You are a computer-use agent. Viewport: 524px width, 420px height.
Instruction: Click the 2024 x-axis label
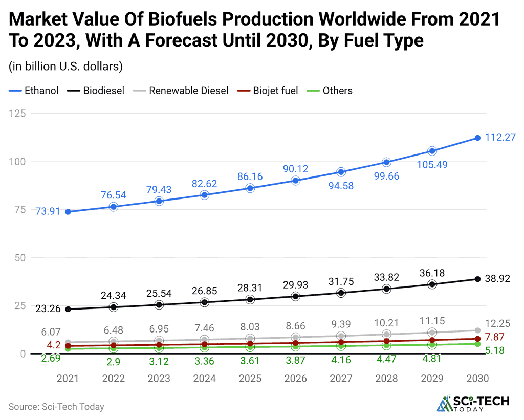(205, 378)
